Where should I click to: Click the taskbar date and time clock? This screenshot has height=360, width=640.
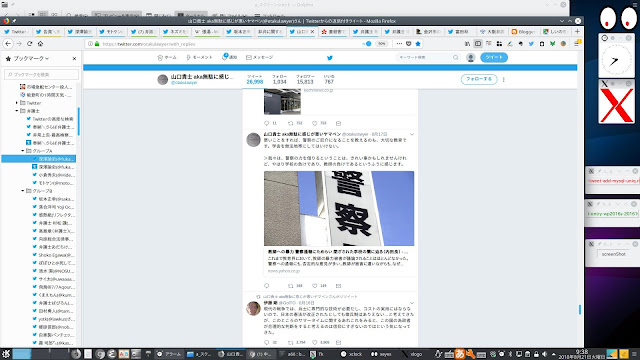[x=582, y=354]
